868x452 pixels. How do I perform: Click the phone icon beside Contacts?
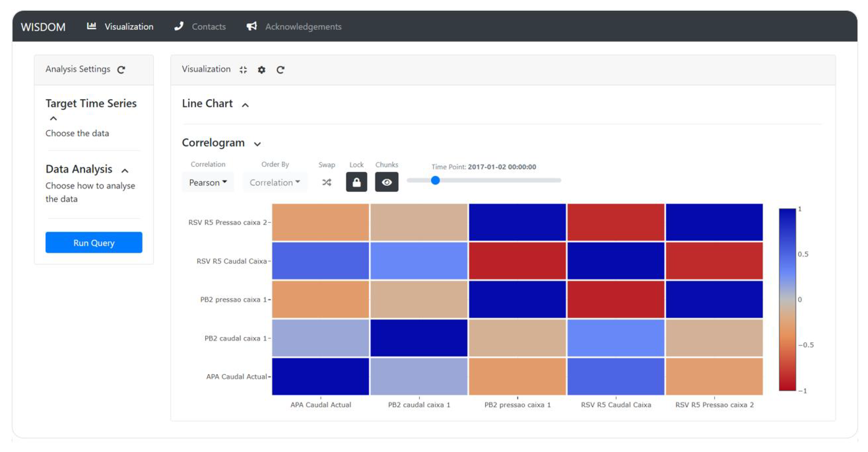click(x=179, y=26)
